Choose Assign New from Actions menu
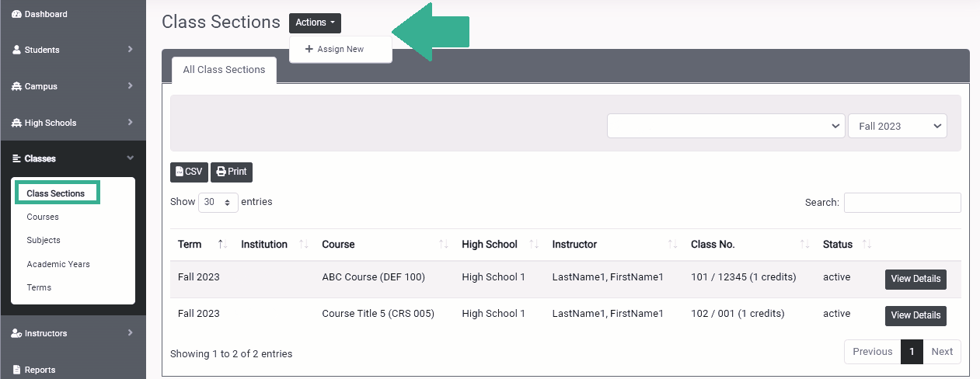Screen dimensions: 980x379 pos(340,49)
